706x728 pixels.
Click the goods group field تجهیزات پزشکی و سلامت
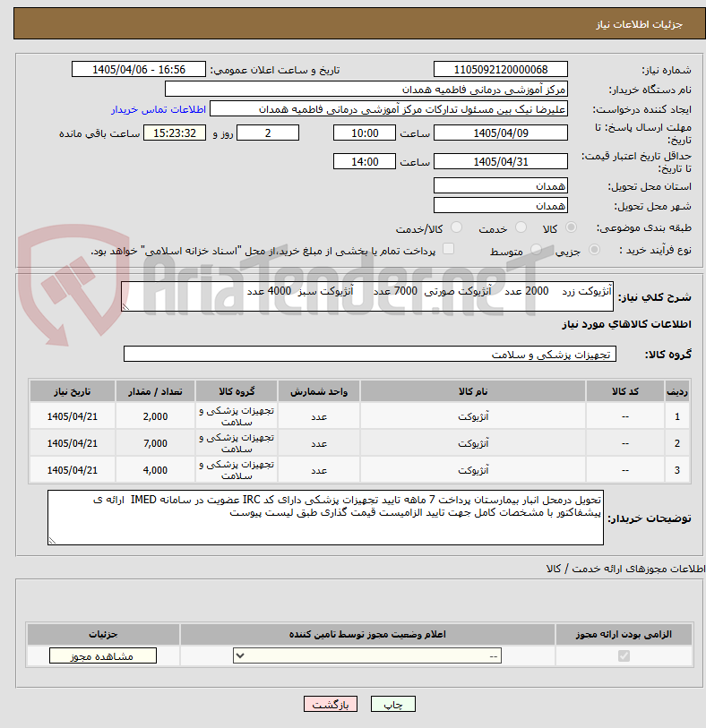(x=370, y=354)
